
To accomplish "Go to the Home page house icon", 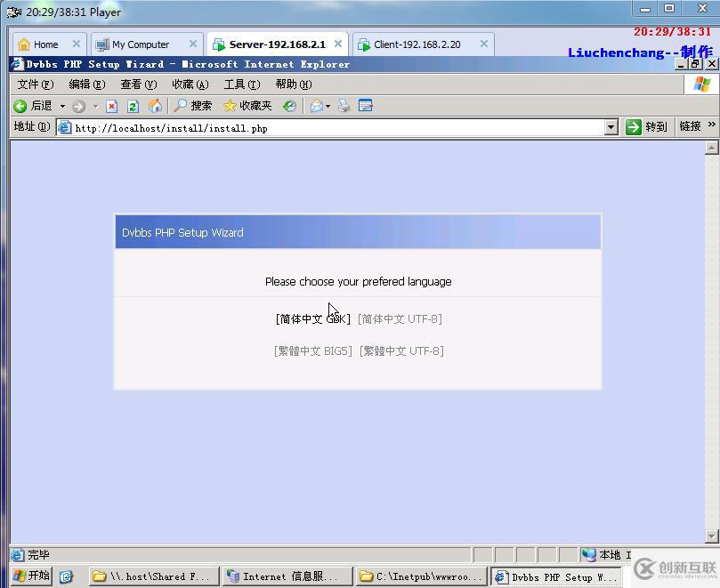I will [x=155, y=106].
